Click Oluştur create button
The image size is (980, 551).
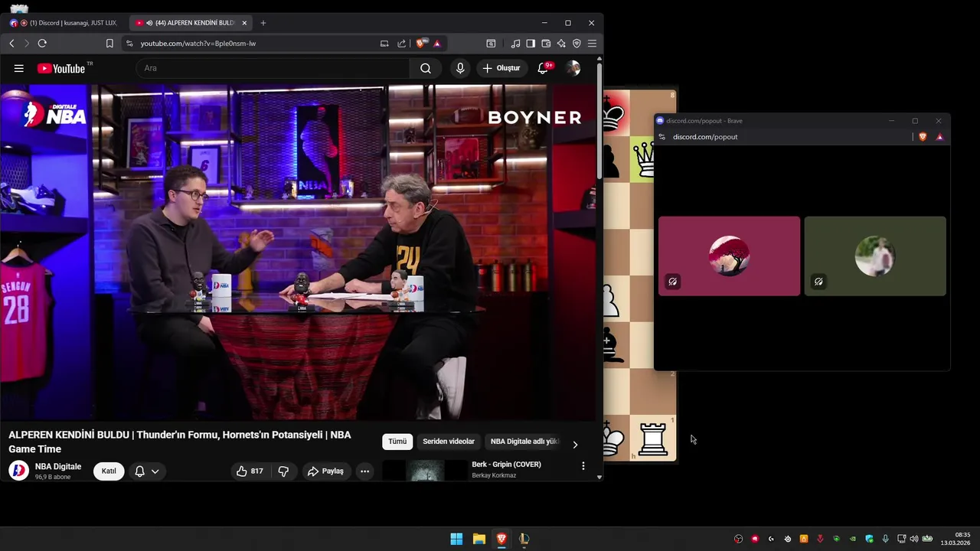(501, 68)
